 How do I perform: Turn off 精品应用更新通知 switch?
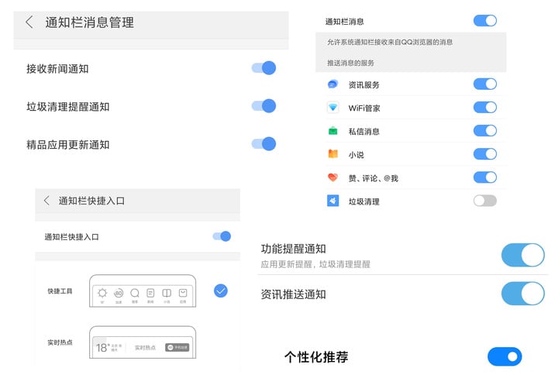tap(263, 144)
